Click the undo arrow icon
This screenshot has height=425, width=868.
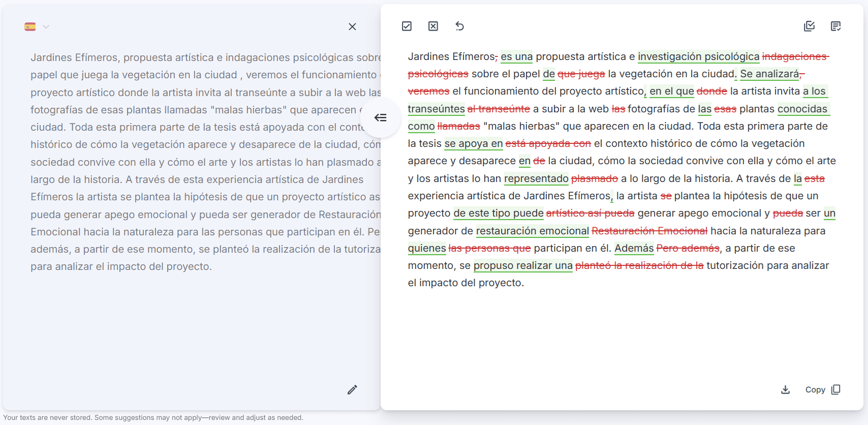point(459,26)
